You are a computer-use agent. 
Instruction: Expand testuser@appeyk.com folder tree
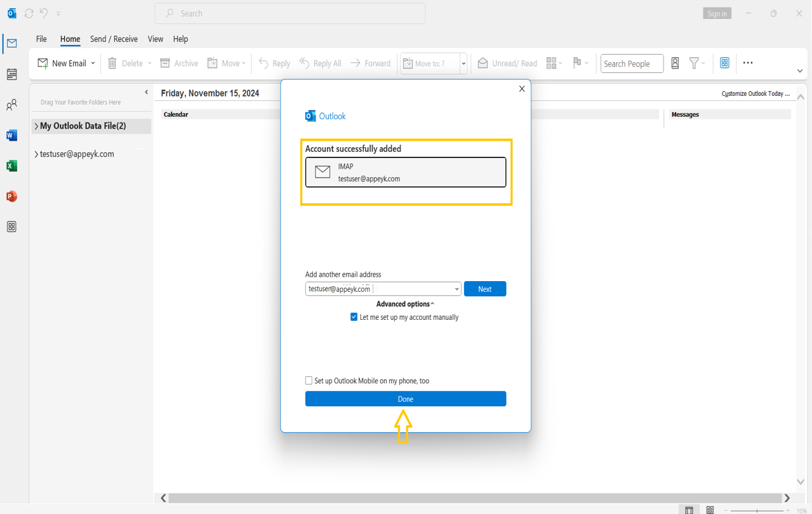tap(36, 154)
